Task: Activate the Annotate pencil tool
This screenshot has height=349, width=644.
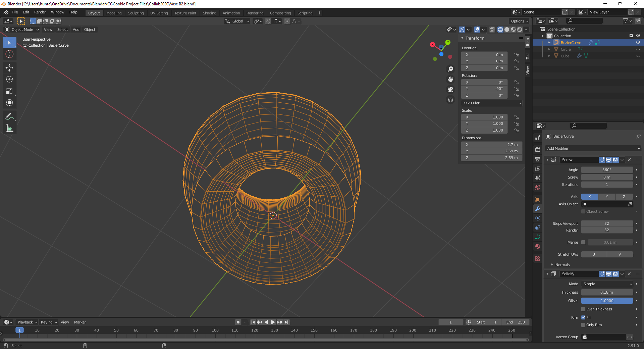Action: [x=9, y=116]
